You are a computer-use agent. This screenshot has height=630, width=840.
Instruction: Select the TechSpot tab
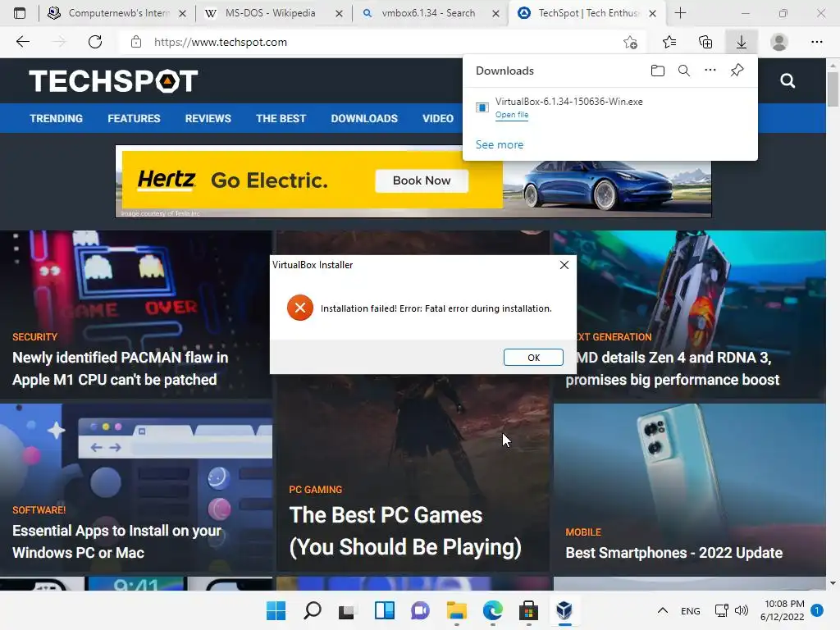tap(587, 13)
